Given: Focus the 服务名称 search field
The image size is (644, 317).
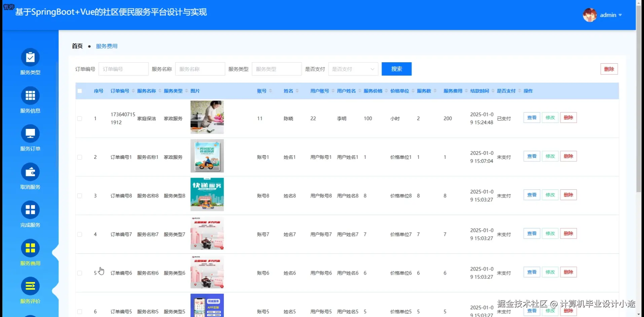Looking at the screenshot, I should (x=200, y=69).
